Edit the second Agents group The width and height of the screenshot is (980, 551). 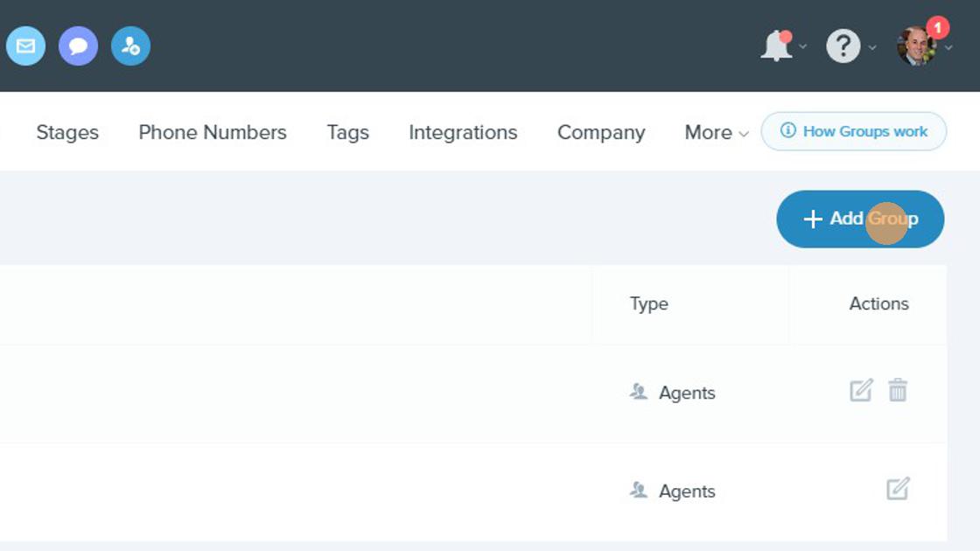(x=898, y=489)
